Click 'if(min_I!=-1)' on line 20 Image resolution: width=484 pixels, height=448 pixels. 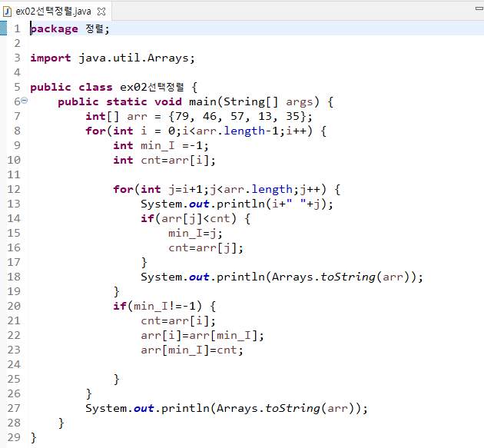point(157,307)
